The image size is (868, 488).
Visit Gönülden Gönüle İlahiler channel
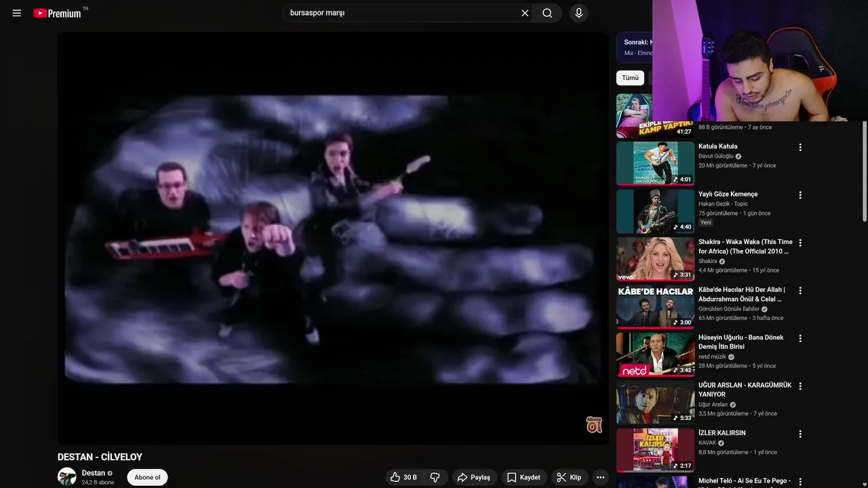pyautogui.click(x=729, y=309)
